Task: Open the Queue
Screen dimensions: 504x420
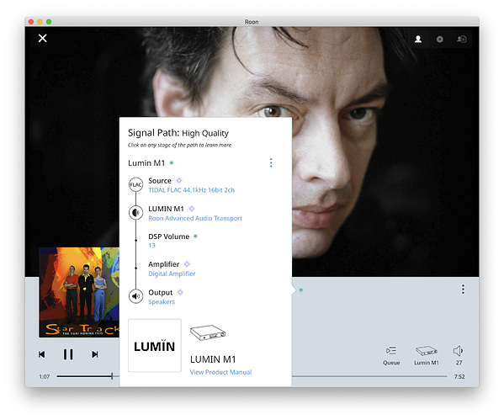Action: [x=391, y=355]
